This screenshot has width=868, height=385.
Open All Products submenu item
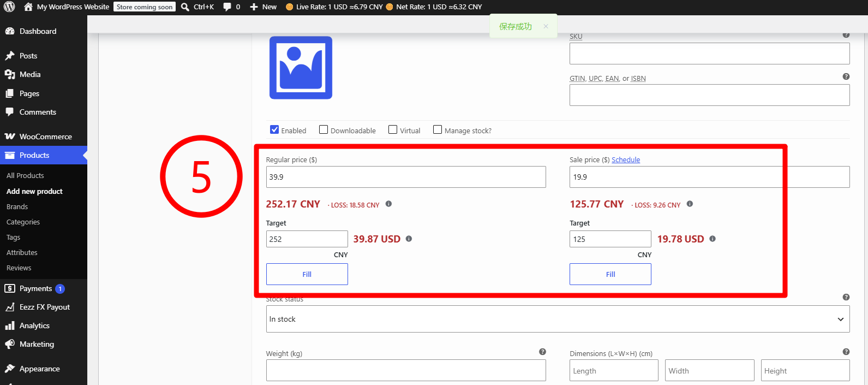pyautogui.click(x=25, y=175)
